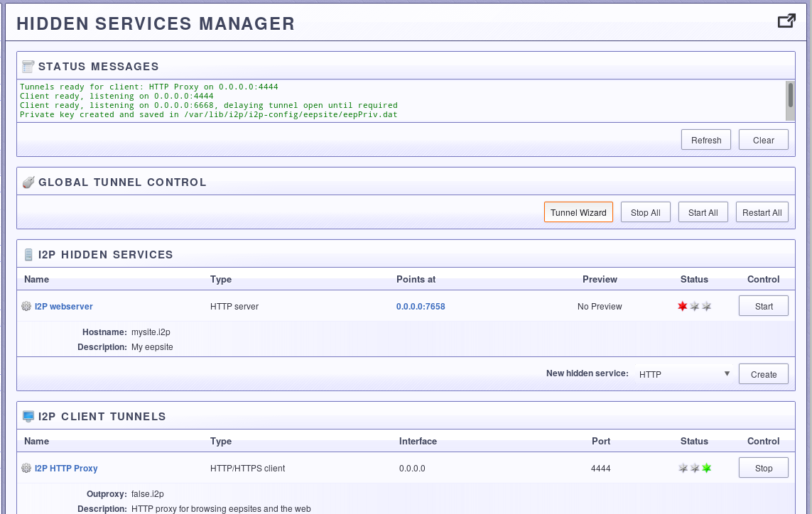Click the 'Interface' column header
The width and height of the screenshot is (812, 514).
coord(418,442)
